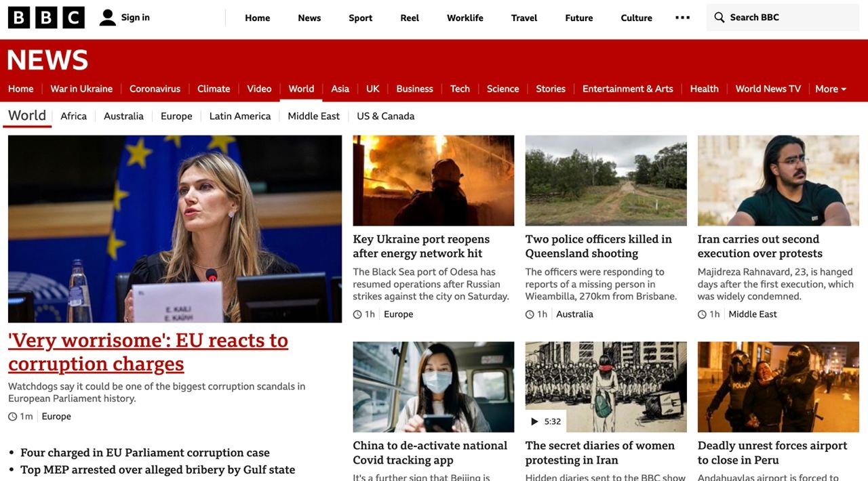Open the Future section
Image resolution: width=868 pixels, height=481 pixels.
pos(578,18)
